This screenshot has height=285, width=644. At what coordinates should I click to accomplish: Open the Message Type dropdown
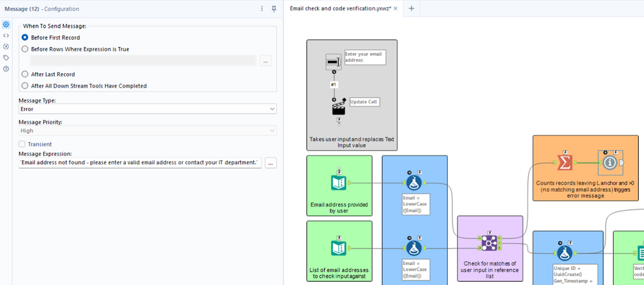[147, 109]
